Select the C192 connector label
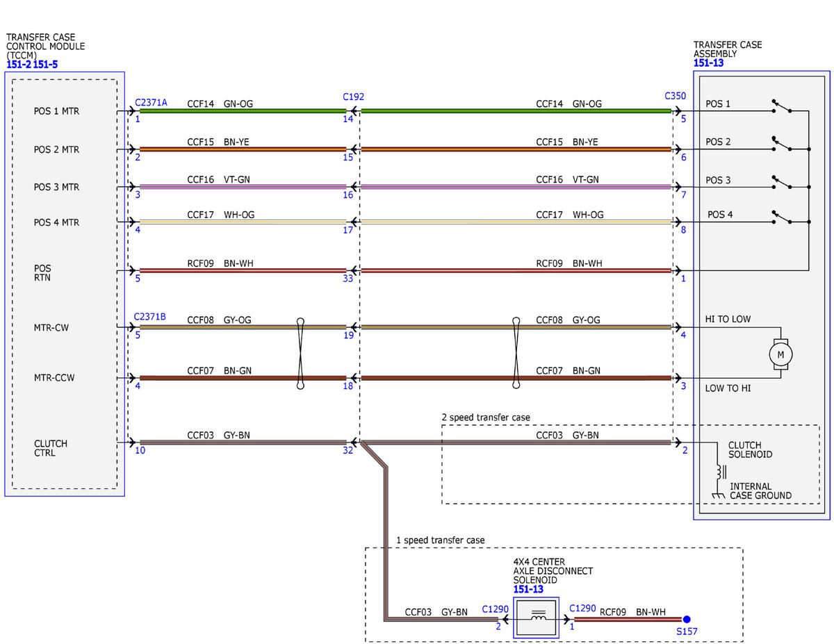Image resolution: width=834 pixels, height=644 pixels. tap(353, 97)
